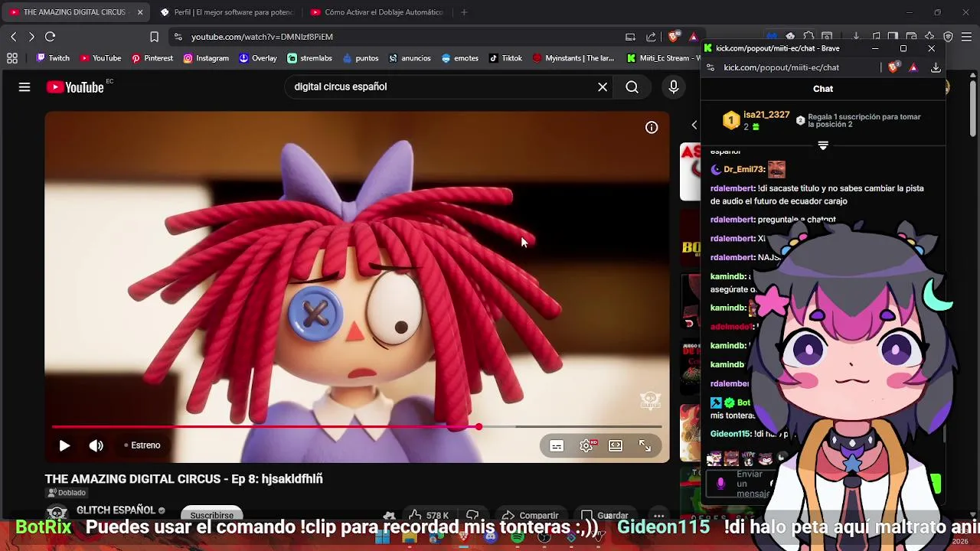Image resolution: width=980 pixels, height=551 pixels.
Task: Open the bookmarks apps grid icon
Action: pyautogui.click(x=12, y=58)
